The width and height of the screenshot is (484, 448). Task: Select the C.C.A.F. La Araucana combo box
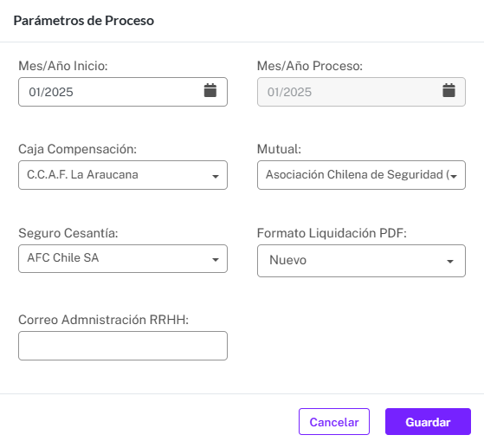123,175
